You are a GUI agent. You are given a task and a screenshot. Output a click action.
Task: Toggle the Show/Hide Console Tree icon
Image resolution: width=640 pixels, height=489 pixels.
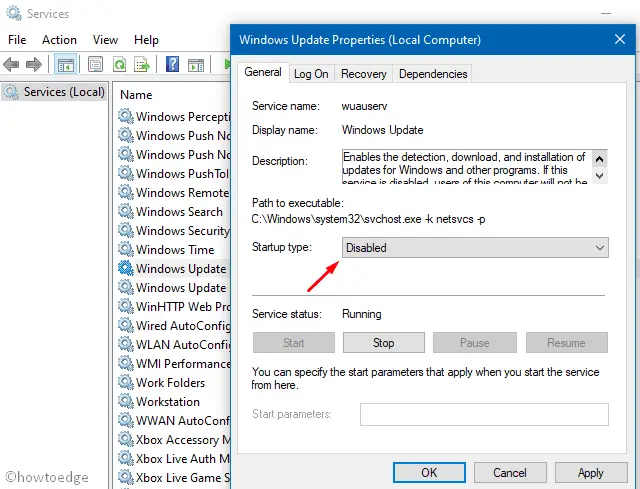(x=65, y=64)
